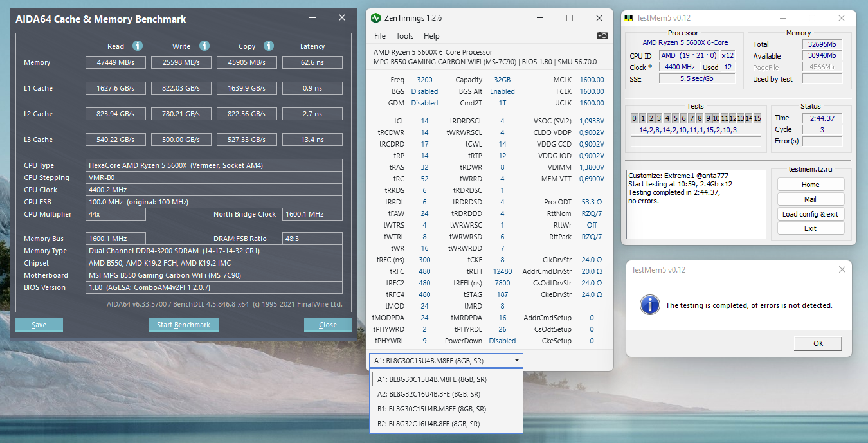Select A2: BL8G32C16U4B.8FE module option
Screen dimensions: 868x443
tap(446, 394)
